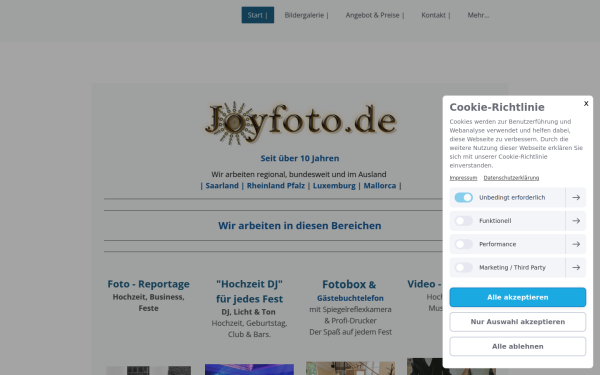This screenshot has width=600, height=375.
Task: Enable the Funktionell cookie switch
Action: [463, 221]
